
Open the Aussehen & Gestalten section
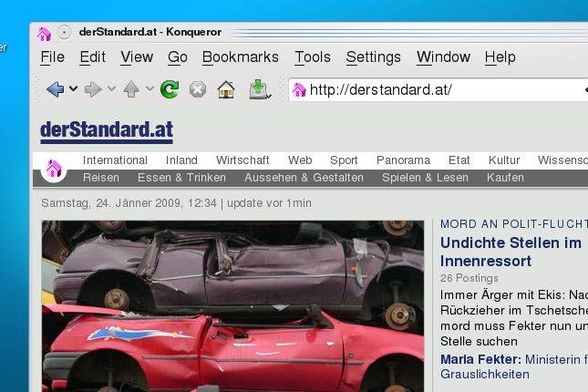click(x=304, y=178)
